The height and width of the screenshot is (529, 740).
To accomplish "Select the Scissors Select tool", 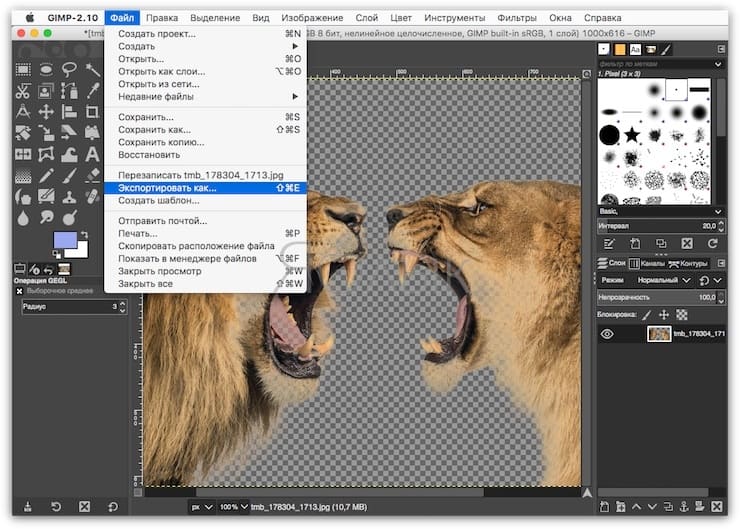I will [23, 91].
